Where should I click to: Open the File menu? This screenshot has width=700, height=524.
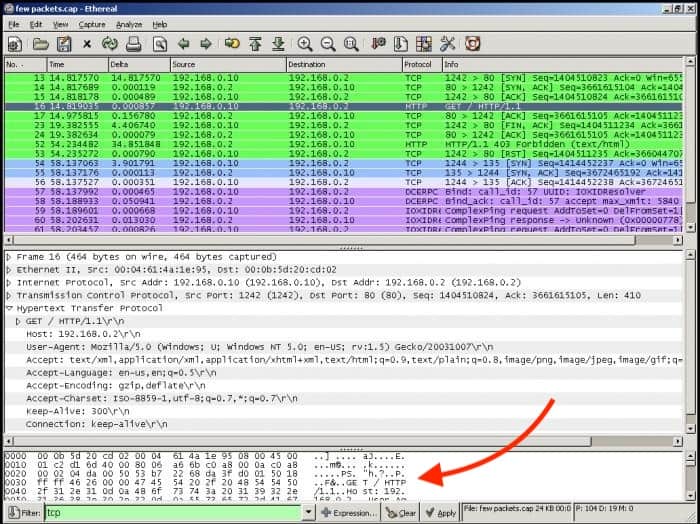tap(14, 25)
